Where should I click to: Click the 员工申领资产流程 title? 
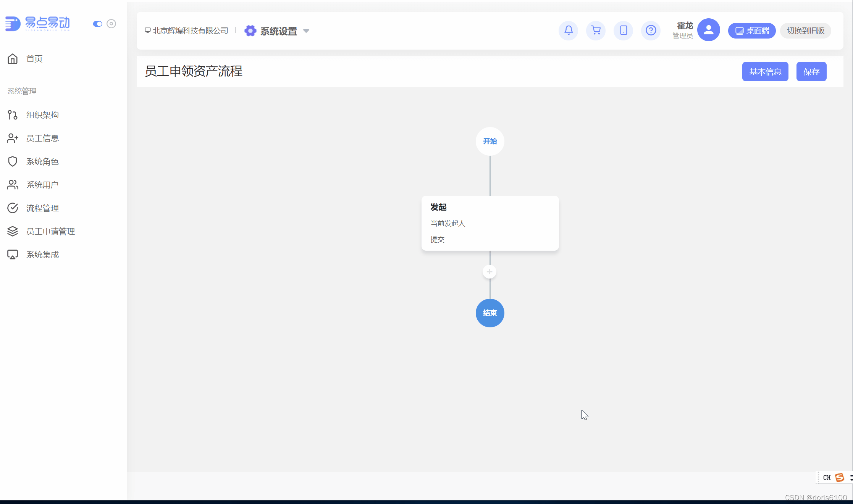tap(194, 71)
